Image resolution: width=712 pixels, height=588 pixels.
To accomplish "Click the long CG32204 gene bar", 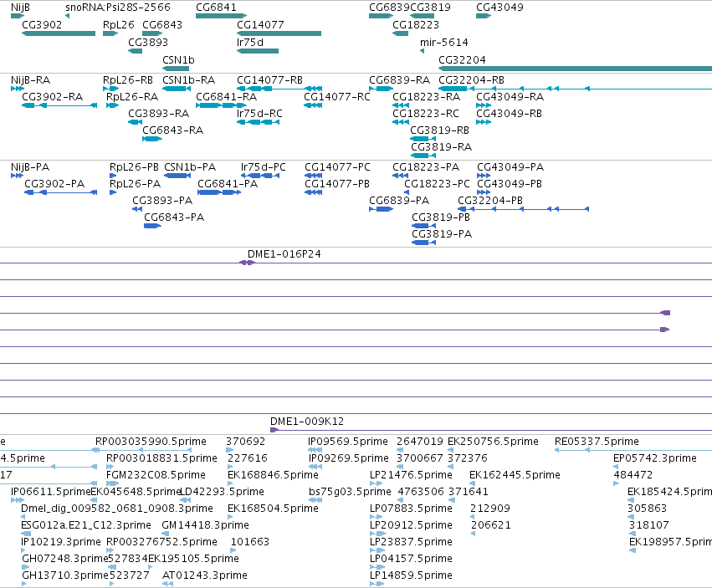I will pos(575,69).
